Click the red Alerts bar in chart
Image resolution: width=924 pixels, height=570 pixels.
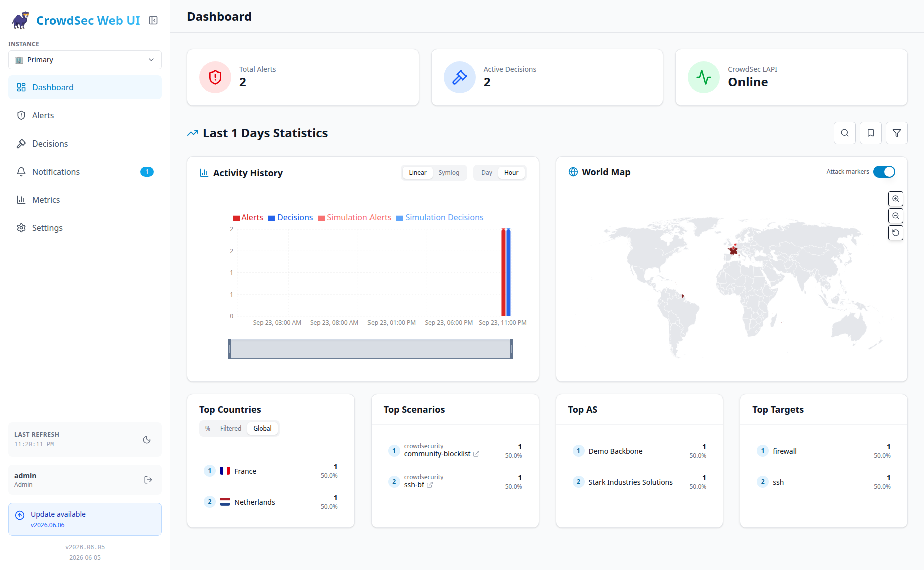(503, 272)
